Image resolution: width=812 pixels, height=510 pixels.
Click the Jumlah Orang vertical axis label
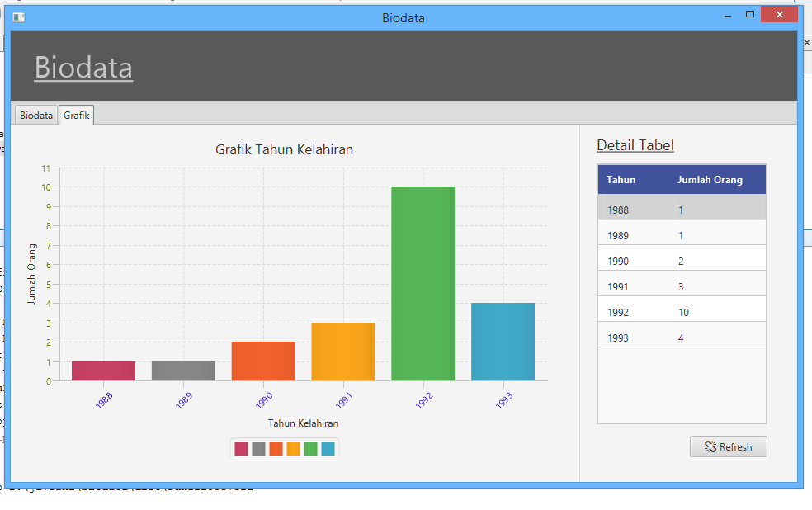(x=31, y=274)
